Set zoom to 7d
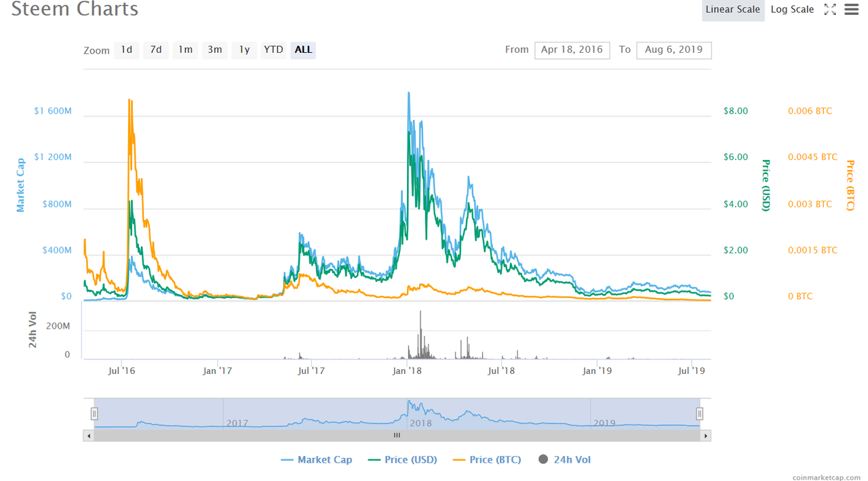This screenshot has height=481, width=868. [156, 49]
